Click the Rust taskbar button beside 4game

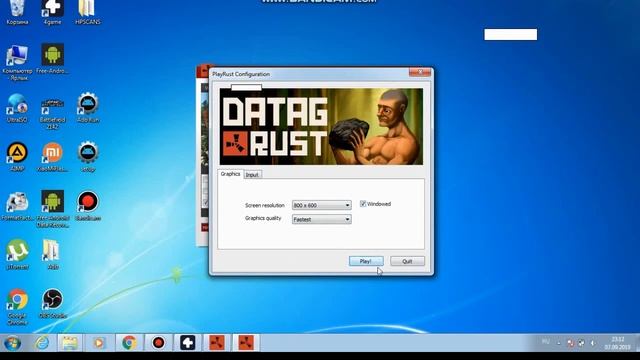coord(217,343)
